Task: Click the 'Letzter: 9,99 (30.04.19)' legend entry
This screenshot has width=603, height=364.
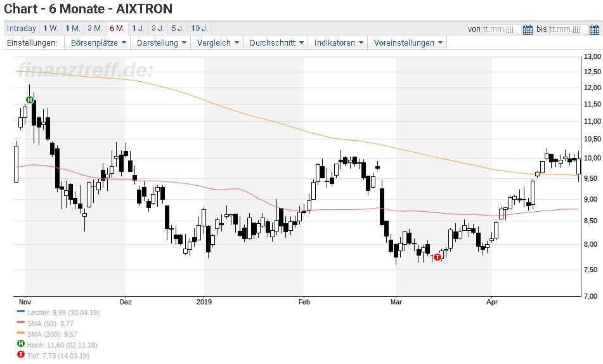Action: [x=63, y=313]
